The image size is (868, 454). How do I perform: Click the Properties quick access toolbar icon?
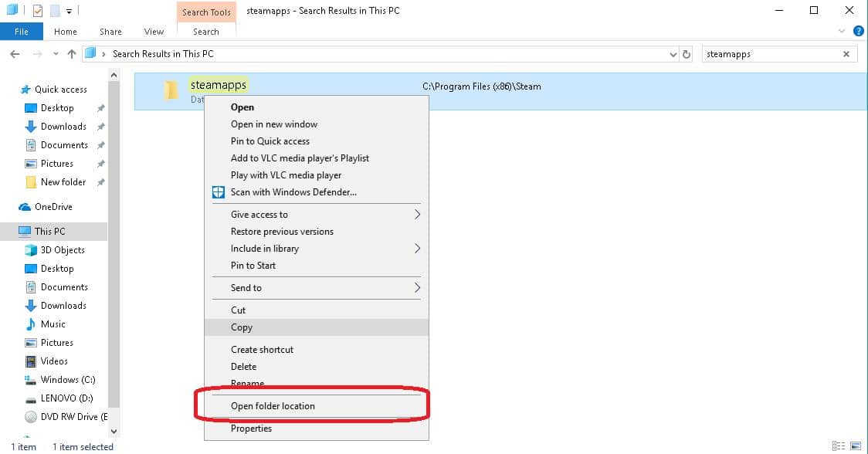(38, 11)
